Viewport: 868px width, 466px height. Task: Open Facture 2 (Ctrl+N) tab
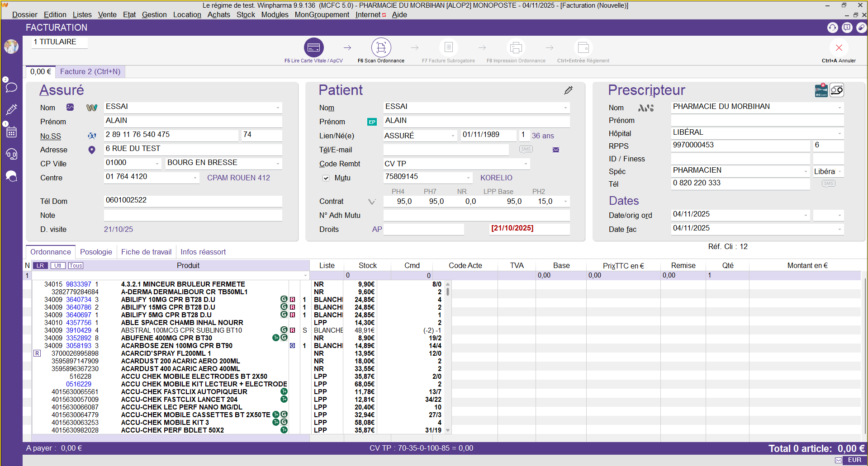(90, 71)
